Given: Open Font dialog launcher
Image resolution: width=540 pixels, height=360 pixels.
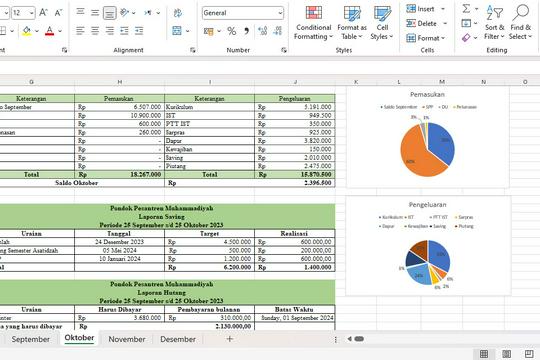Looking at the screenshot, I should tap(64, 50).
